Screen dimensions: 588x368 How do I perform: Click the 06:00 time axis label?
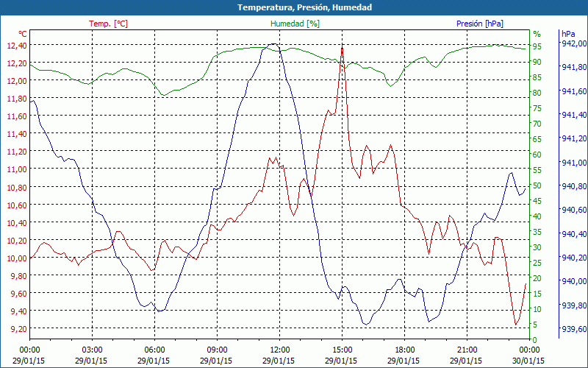tap(154, 350)
